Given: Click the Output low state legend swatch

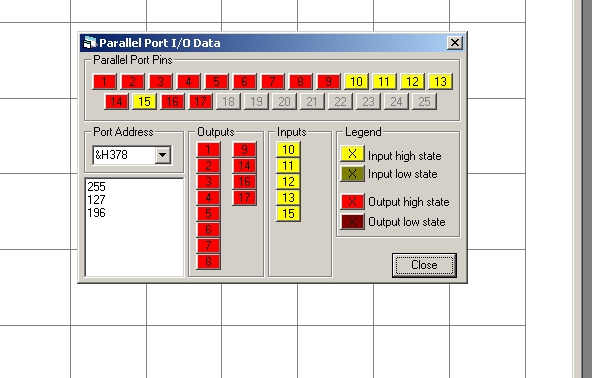Looking at the screenshot, I should (352, 222).
